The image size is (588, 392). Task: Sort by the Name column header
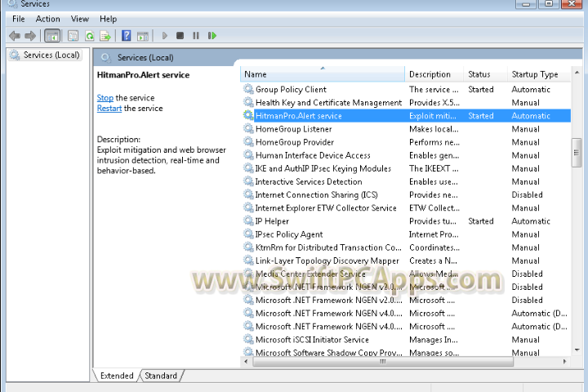[323, 74]
